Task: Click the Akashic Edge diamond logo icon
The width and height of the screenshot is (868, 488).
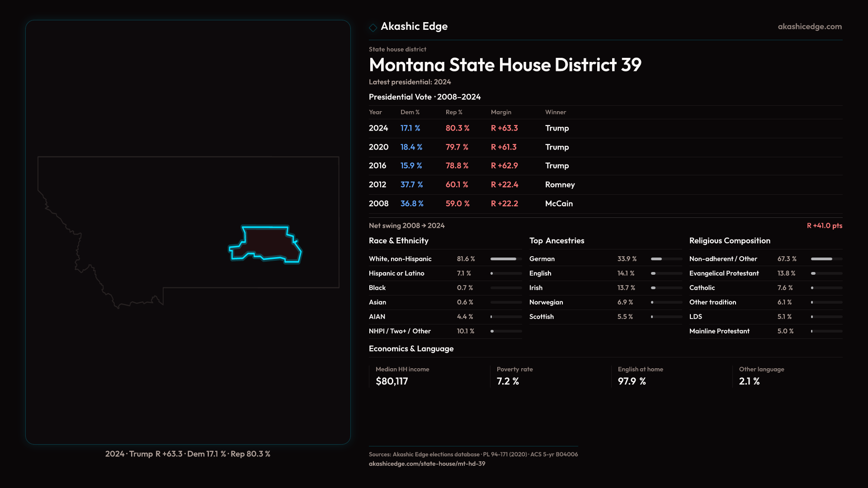Action: point(373,28)
